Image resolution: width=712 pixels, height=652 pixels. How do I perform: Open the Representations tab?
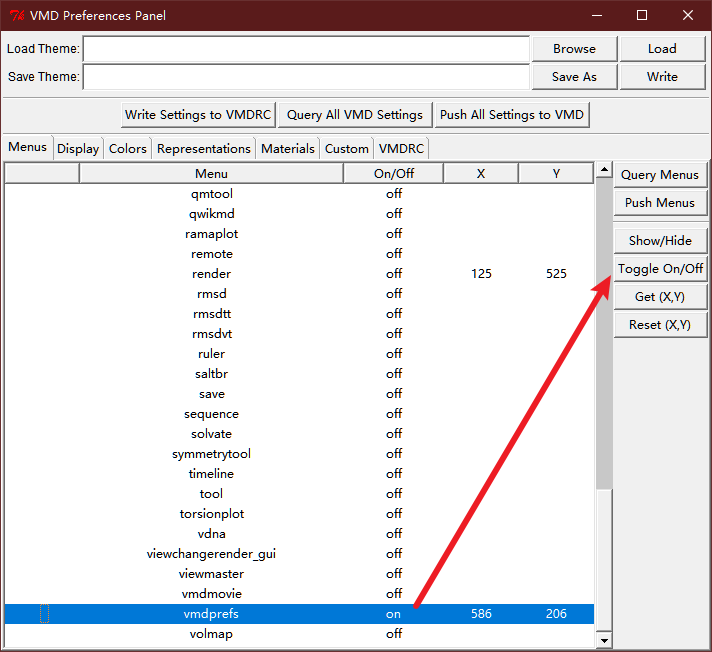point(203,149)
